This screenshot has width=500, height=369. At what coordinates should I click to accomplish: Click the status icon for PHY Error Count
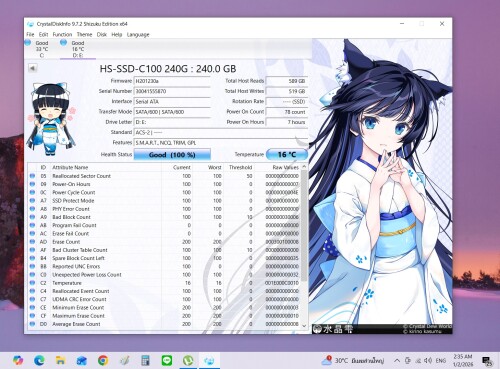pyautogui.click(x=32, y=209)
